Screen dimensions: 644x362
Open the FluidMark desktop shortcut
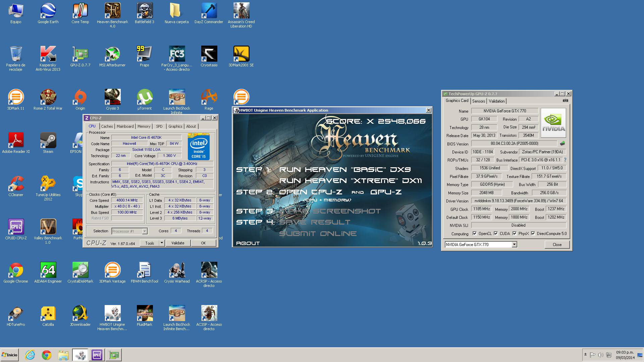tap(145, 316)
